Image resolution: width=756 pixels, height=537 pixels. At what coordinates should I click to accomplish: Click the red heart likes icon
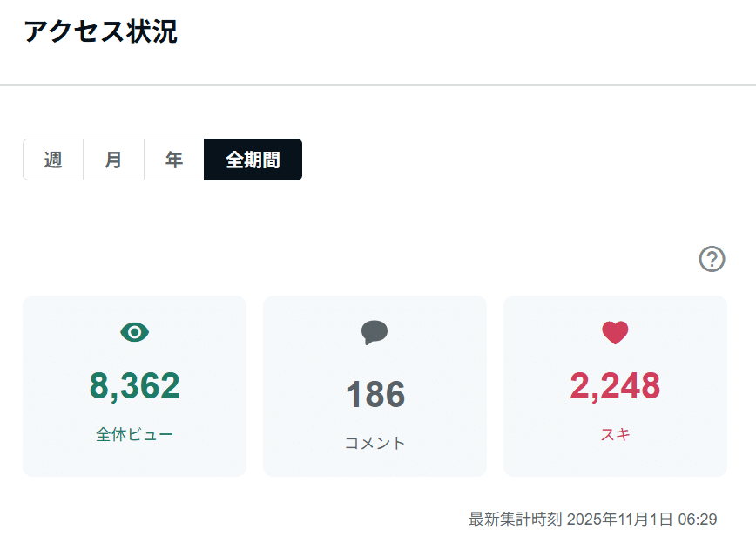coord(615,332)
